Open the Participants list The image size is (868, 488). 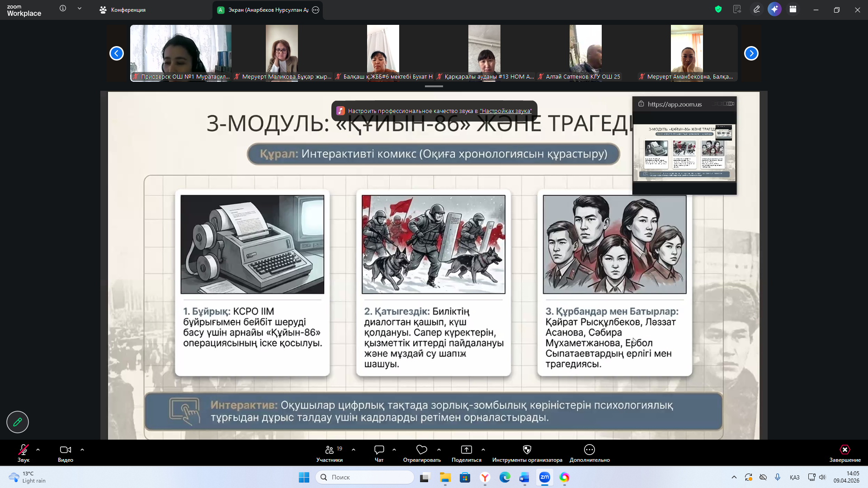point(330,450)
